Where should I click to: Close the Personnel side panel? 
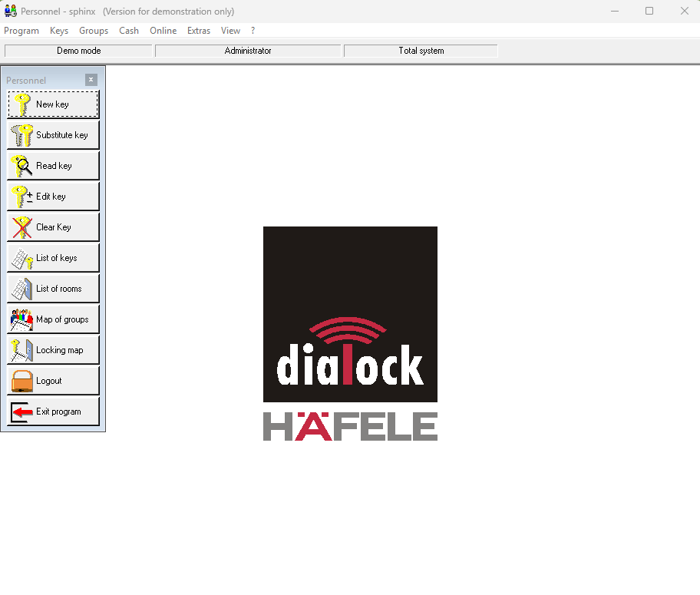click(91, 80)
